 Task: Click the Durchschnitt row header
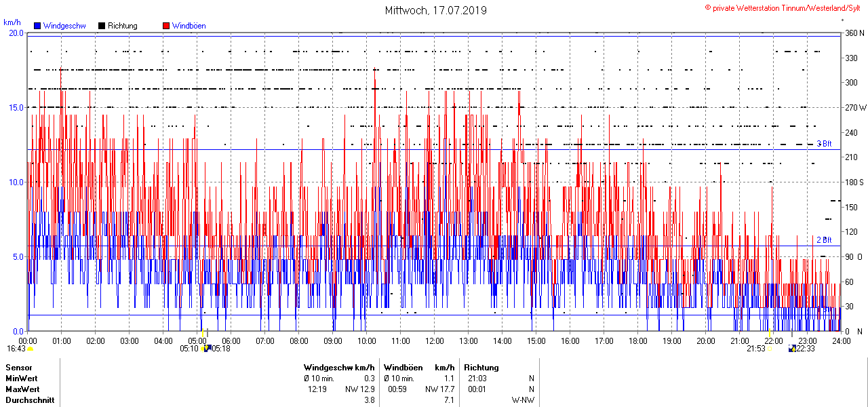tap(29, 400)
